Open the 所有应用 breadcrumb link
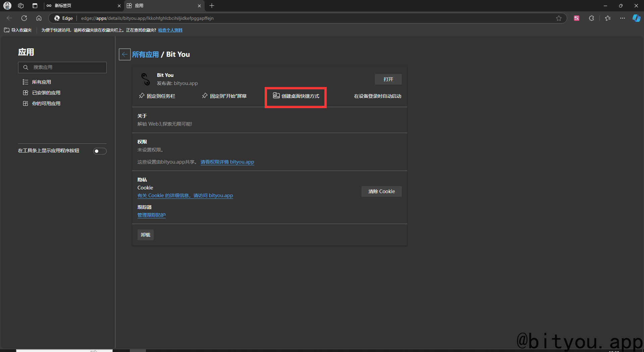The width and height of the screenshot is (644, 352). [145, 54]
